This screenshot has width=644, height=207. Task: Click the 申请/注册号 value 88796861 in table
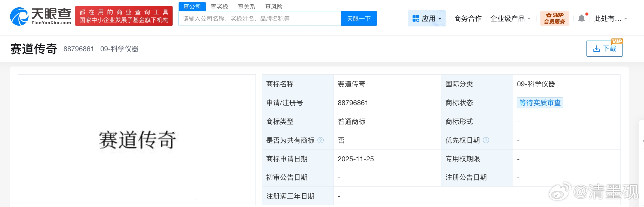point(353,103)
